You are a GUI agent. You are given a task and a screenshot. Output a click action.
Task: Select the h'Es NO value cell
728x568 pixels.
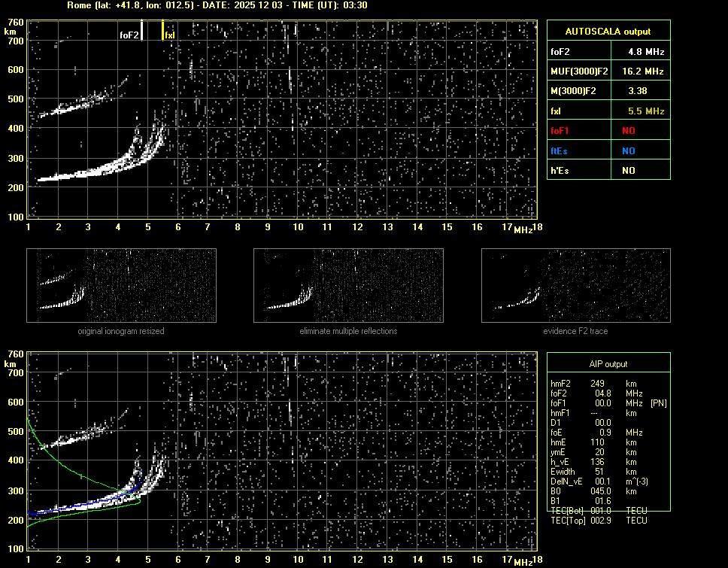point(628,171)
